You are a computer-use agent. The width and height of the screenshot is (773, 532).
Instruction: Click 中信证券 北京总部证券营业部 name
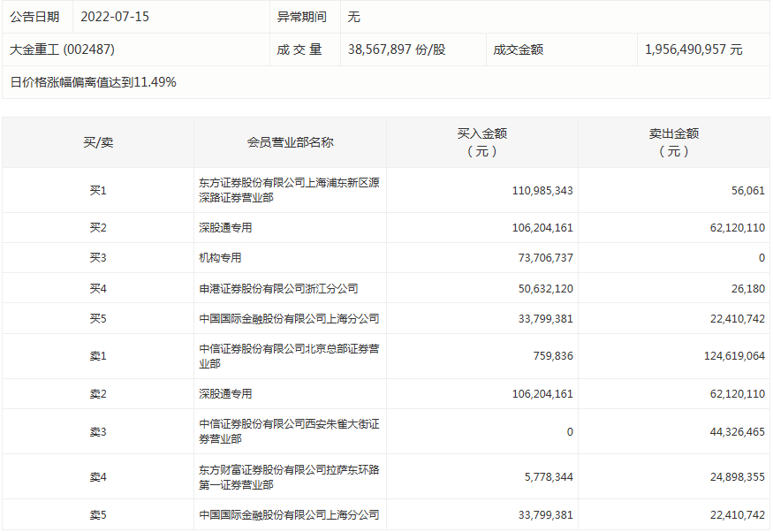tap(289, 356)
